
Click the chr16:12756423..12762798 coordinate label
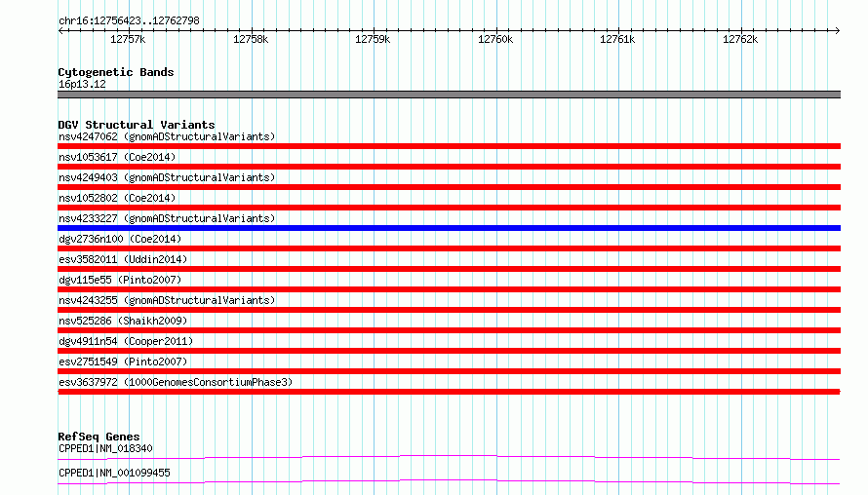pyautogui.click(x=129, y=20)
